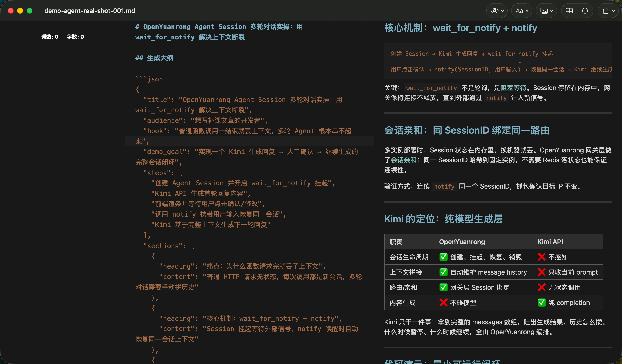Click the "heading": "痛点" line in editor
Image resolution: width=622 pixels, height=364 pixels.
(x=242, y=266)
